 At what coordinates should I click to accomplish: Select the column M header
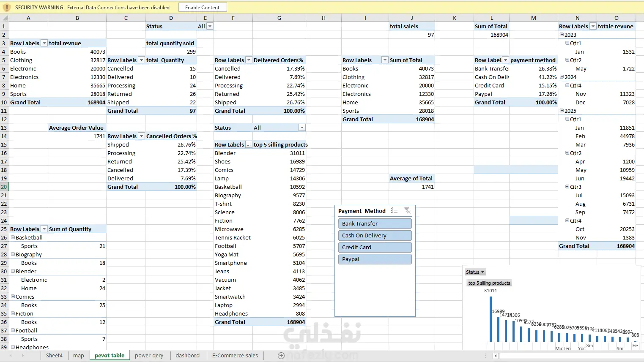point(534,18)
